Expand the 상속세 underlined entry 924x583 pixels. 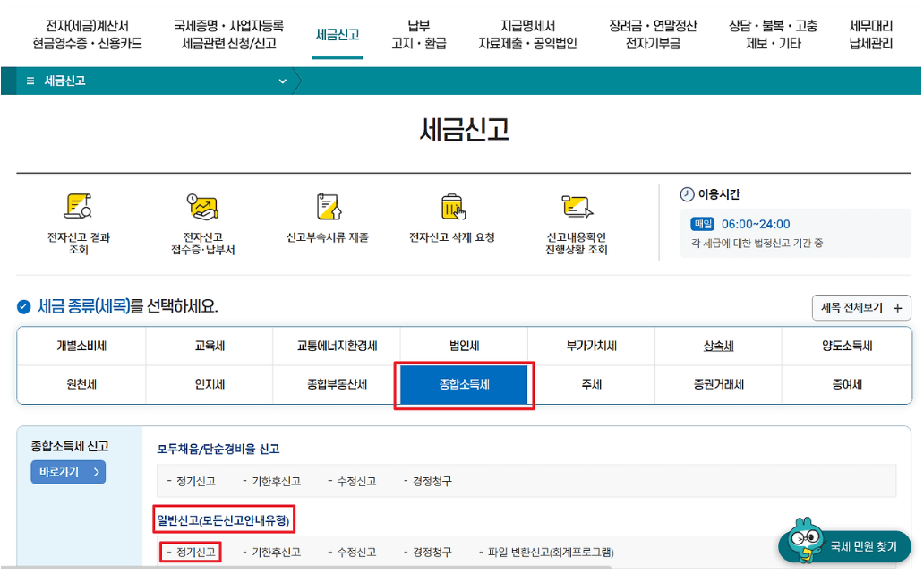point(719,344)
